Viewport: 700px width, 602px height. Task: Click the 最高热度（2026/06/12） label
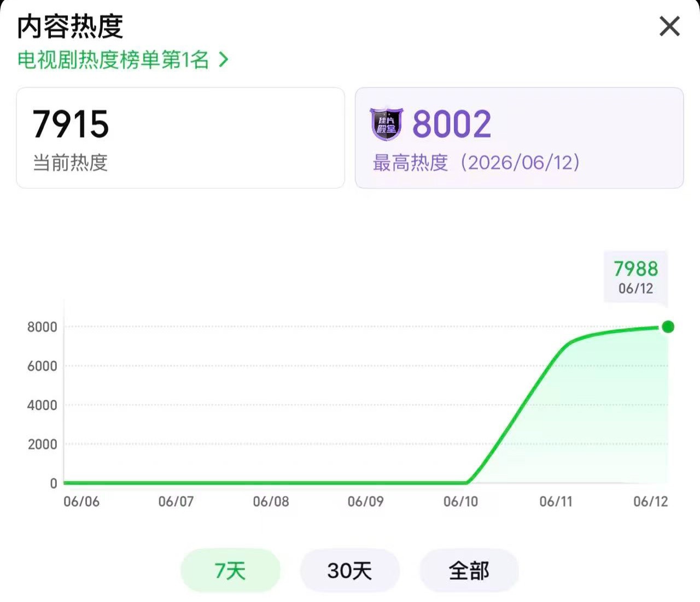point(476,163)
